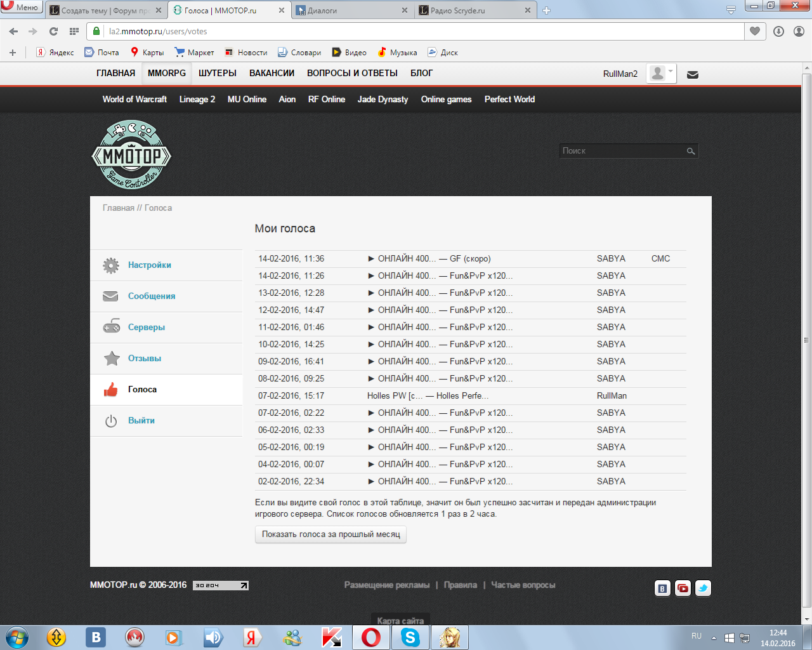Bookmark page with the heart icon
Viewport: 812px width, 650px height.
point(755,31)
